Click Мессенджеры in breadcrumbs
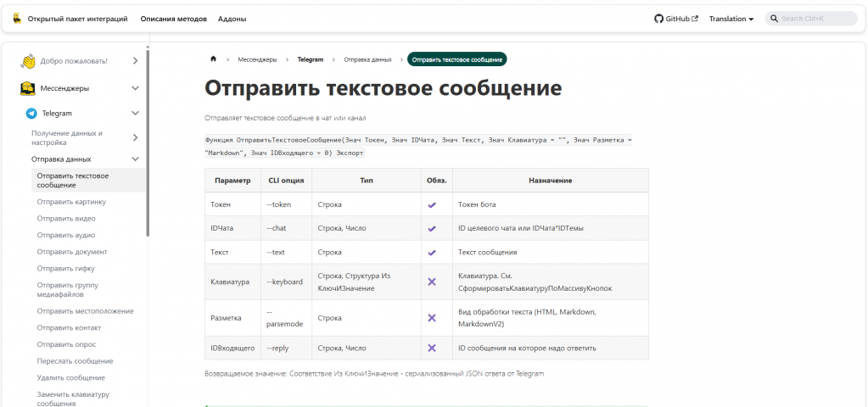This screenshot has width=868, height=407. click(257, 59)
